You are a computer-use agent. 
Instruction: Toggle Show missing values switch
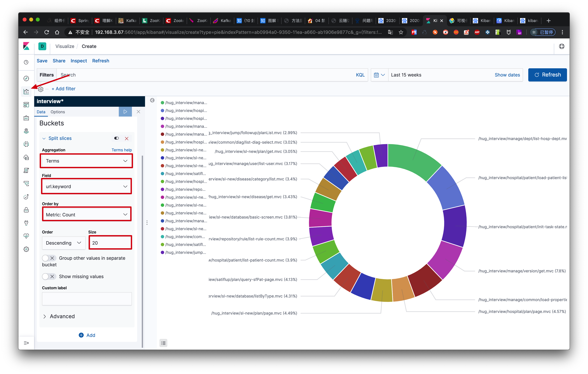click(49, 276)
